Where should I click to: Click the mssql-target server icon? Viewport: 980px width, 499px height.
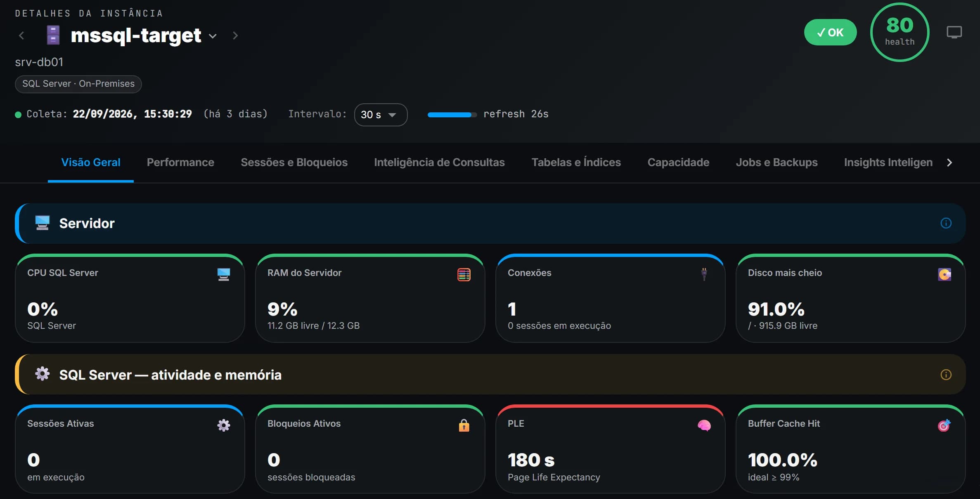[53, 35]
